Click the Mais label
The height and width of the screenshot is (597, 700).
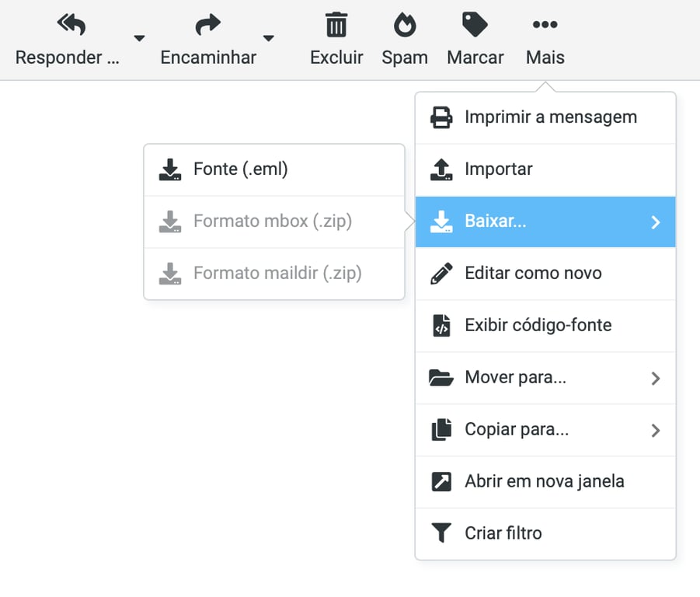click(x=545, y=58)
